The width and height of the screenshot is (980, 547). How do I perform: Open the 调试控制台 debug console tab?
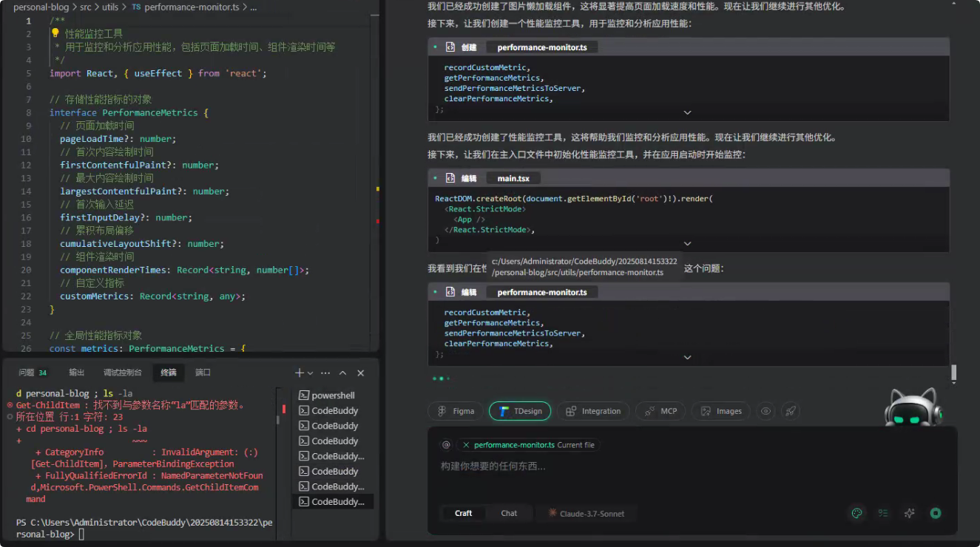(123, 373)
